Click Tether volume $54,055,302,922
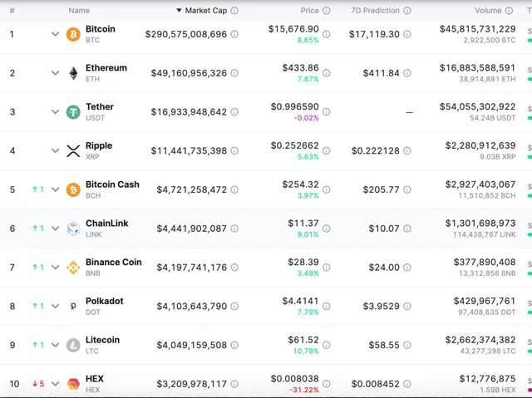Viewport: 532px width, 398px height. pyautogui.click(x=477, y=107)
